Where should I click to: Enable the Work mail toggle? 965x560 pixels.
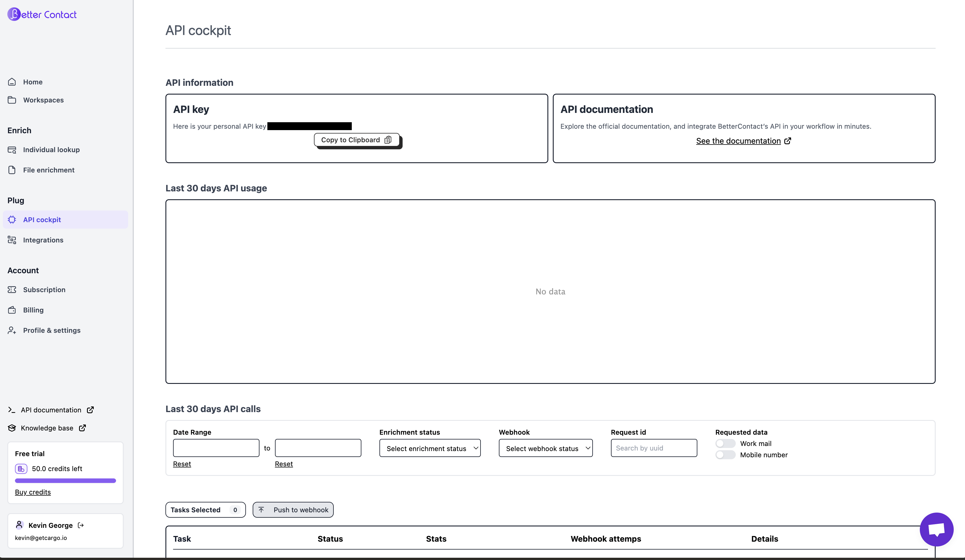pos(725,443)
